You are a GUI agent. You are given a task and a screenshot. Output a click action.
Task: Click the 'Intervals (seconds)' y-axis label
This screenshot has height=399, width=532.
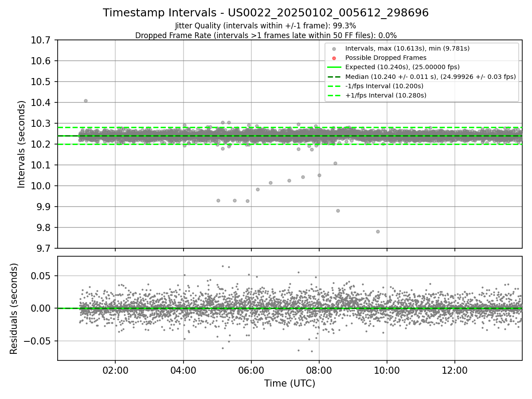pos(22,144)
